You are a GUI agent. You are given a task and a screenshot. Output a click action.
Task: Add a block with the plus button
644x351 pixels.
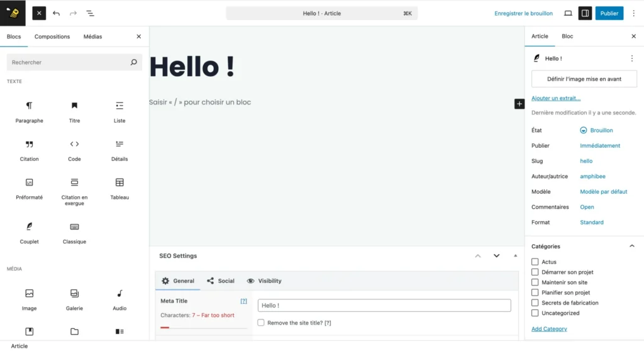point(519,104)
